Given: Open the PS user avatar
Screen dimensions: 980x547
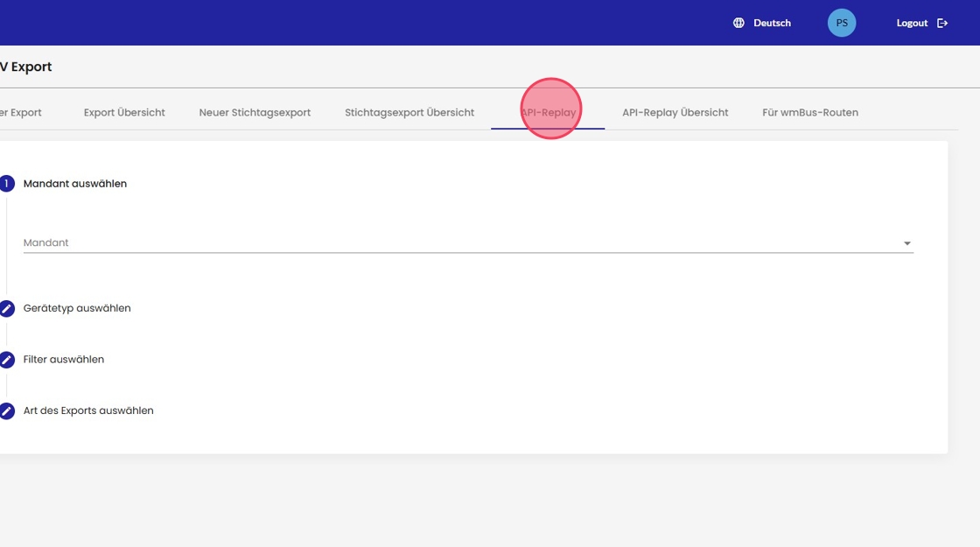Looking at the screenshot, I should click(842, 23).
